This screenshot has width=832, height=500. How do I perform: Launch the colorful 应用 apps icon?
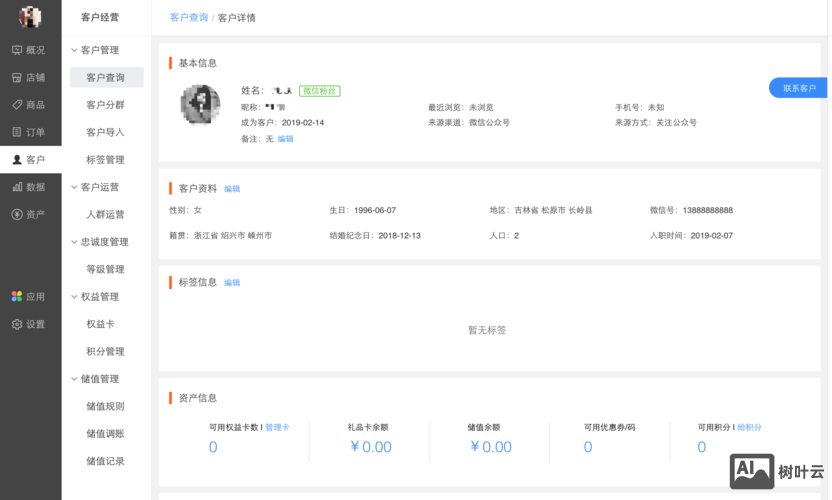click(17, 297)
